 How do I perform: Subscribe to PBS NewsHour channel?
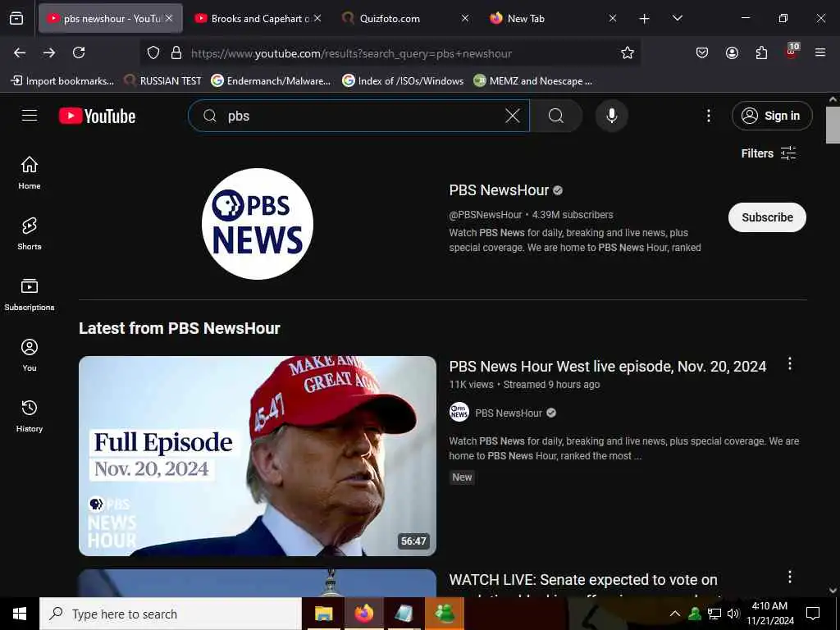767,217
